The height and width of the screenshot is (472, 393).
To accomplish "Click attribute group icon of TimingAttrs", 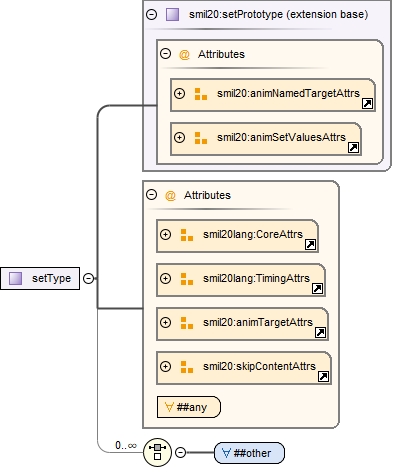I will click(x=187, y=279).
